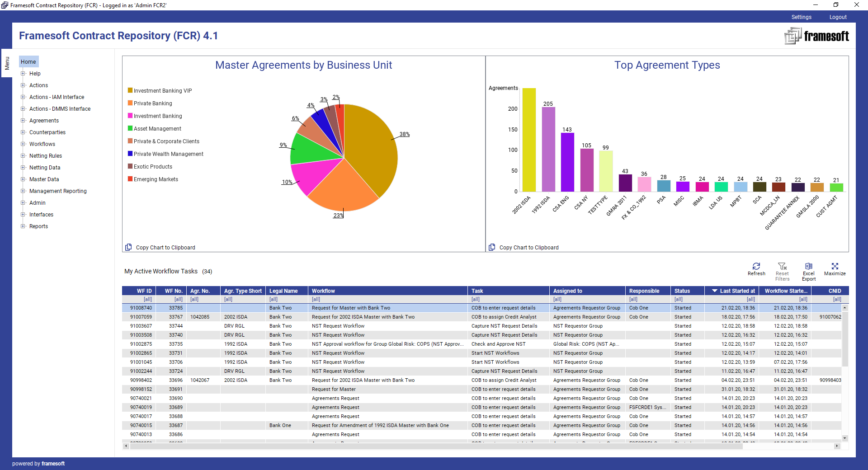This screenshot has width=868, height=470.
Task: Open Settings in the top bar
Action: 801,17
